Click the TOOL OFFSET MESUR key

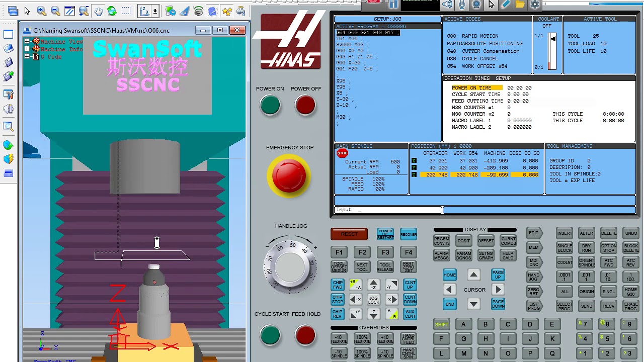339,267
